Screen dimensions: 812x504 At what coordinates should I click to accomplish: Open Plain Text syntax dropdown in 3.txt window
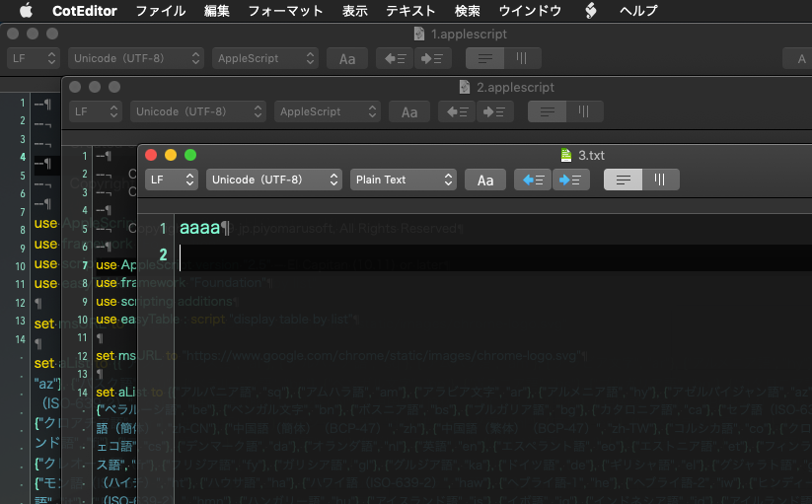[x=403, y=180]
